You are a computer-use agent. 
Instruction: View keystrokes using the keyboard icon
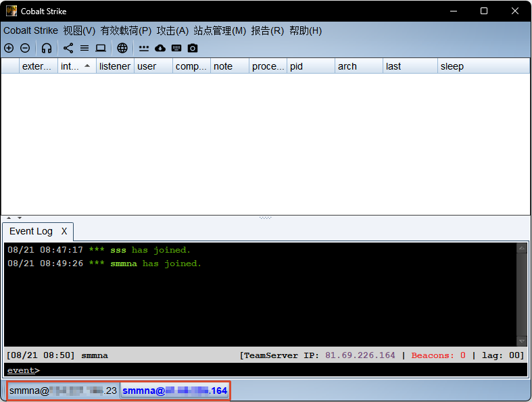coord(176,48)
